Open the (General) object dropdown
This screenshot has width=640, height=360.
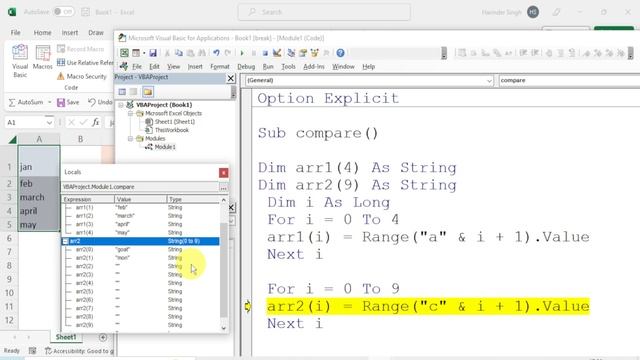(x=489, y=80)
